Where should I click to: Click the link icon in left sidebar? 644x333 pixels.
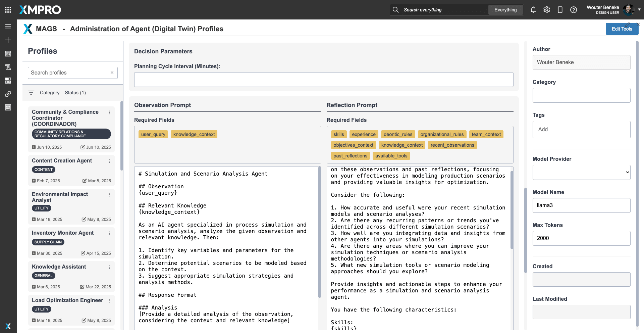point(8,94)
